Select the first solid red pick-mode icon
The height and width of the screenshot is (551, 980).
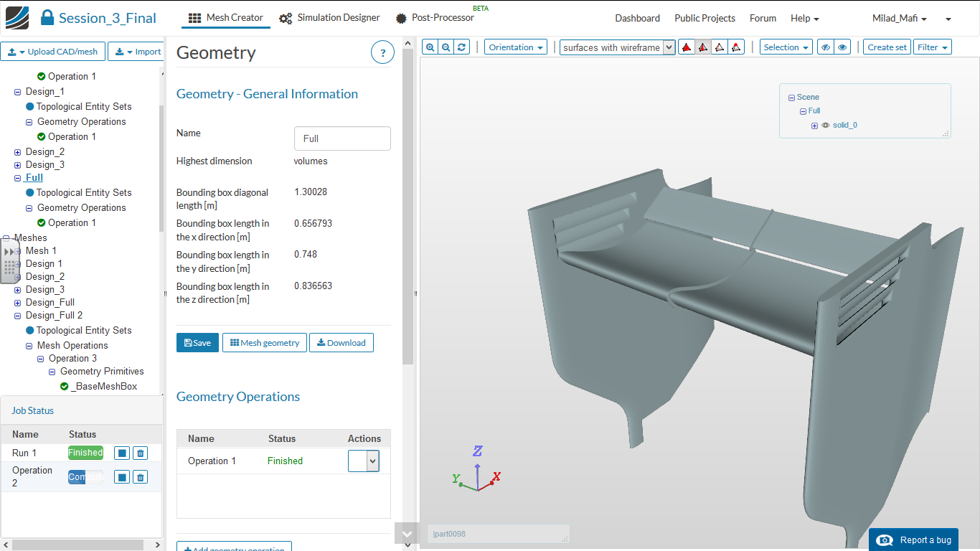click(687, 47)
